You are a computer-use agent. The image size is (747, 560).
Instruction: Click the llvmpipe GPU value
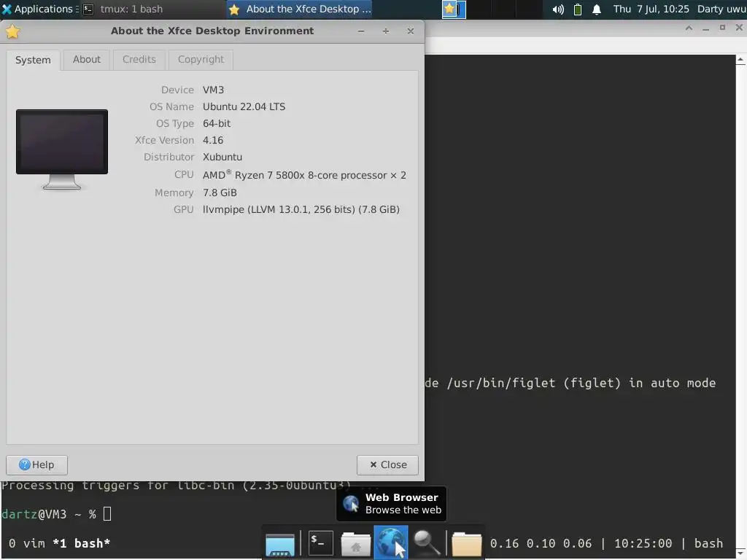(x=301, y=209)
